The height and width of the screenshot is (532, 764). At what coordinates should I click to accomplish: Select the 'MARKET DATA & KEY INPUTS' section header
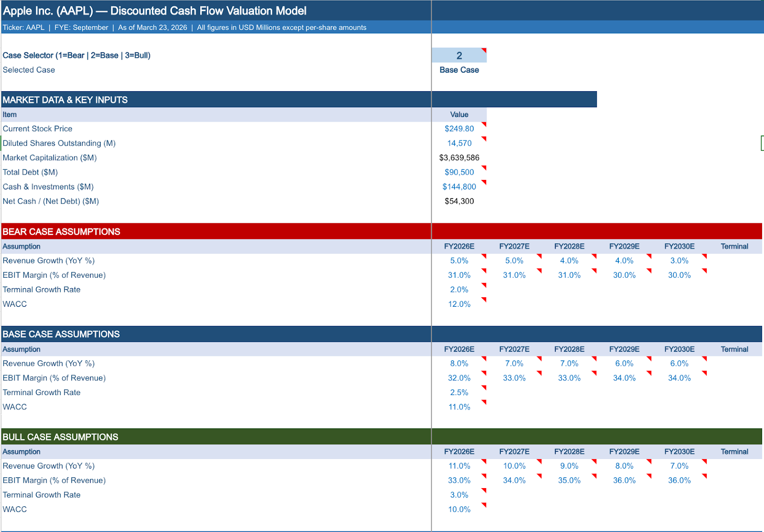coord(65,100)
